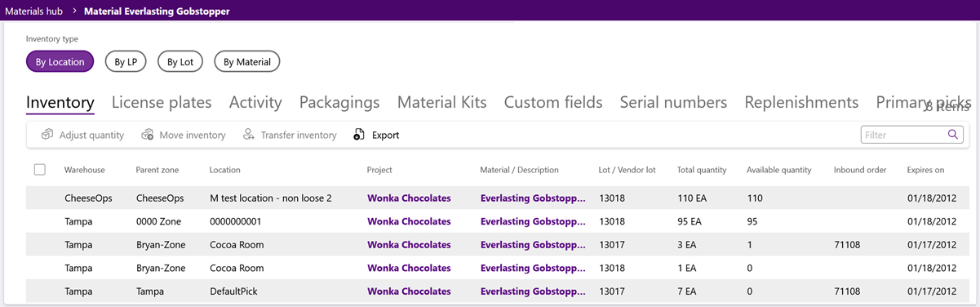Image resolution: width=980 pixels, height=307 pixels.
Task: Sort by Total quantity column header
Action: (702, 170)
